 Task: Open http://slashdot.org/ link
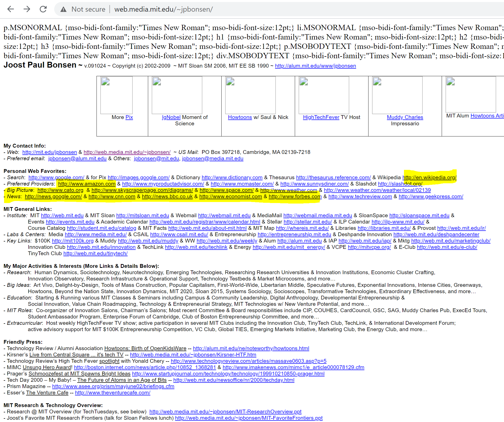tap(400, 184)
